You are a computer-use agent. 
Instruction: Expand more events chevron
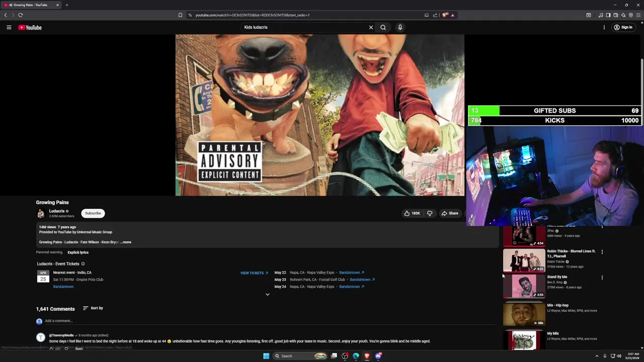tap(268, 295)
